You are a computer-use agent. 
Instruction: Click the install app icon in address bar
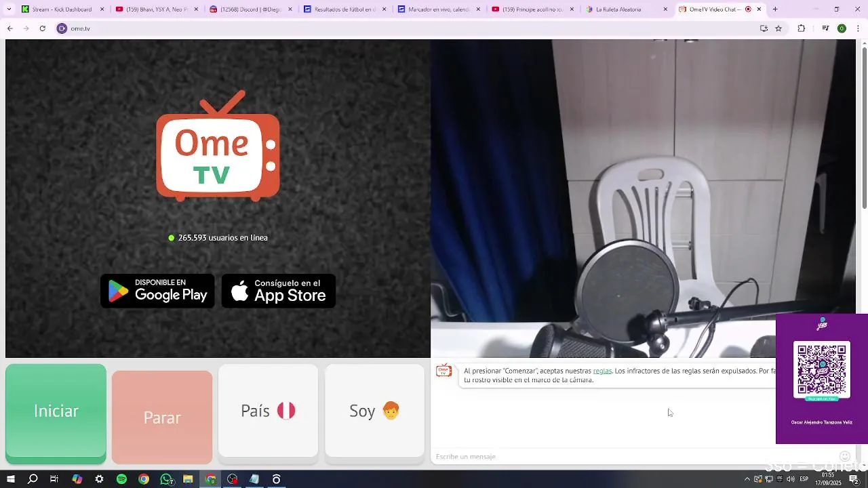(764, 28)
